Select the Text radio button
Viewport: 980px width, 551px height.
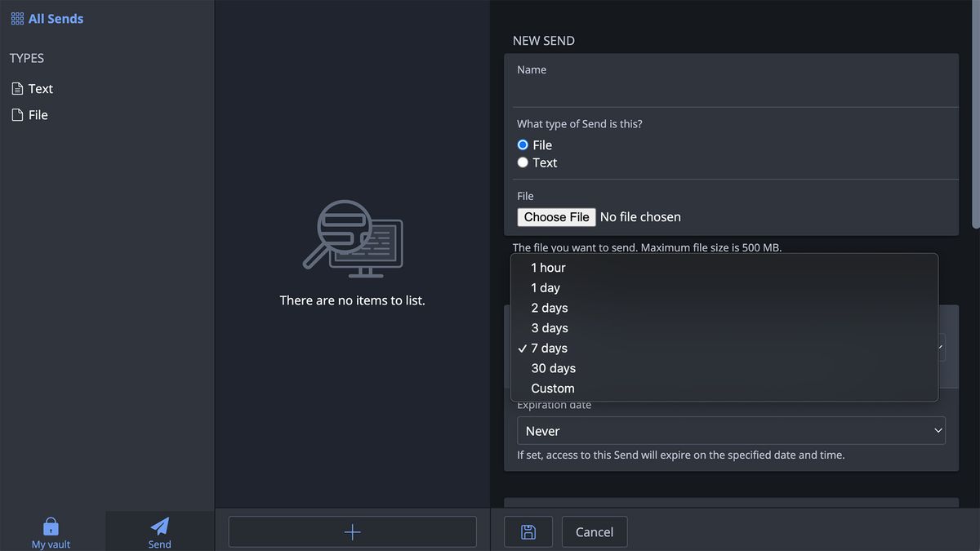(x=522, y=162)
